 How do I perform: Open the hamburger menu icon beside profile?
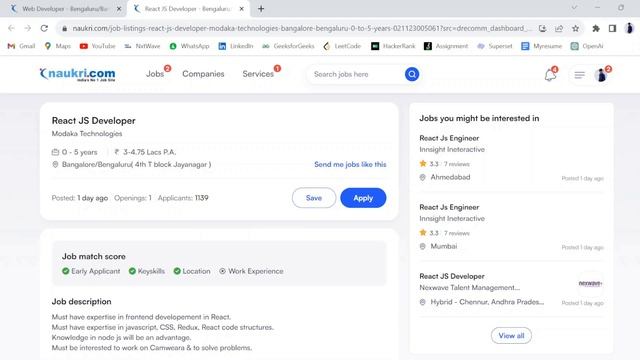click(x=579, y=75)
